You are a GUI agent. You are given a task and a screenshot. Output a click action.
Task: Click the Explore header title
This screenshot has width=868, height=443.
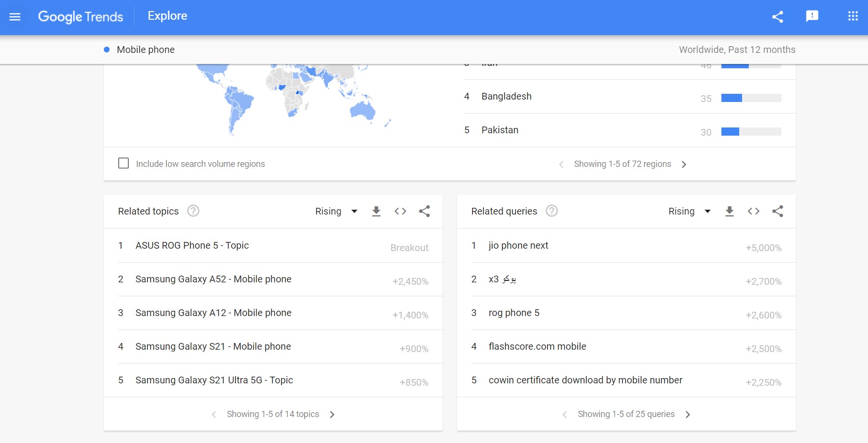(167, 16)
